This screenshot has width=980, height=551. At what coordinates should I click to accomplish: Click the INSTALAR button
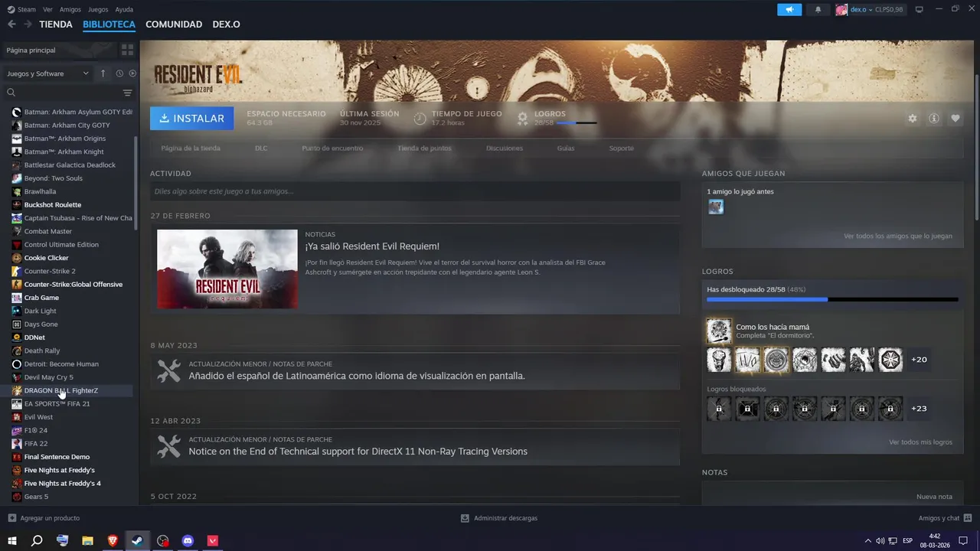point(192,119)
